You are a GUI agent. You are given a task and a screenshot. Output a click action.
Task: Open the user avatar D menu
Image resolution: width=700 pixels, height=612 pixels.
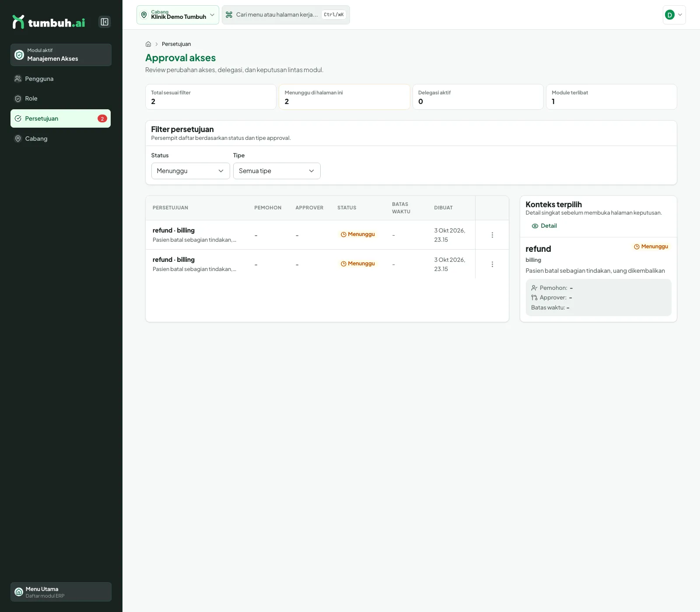[x=674, y=15]
